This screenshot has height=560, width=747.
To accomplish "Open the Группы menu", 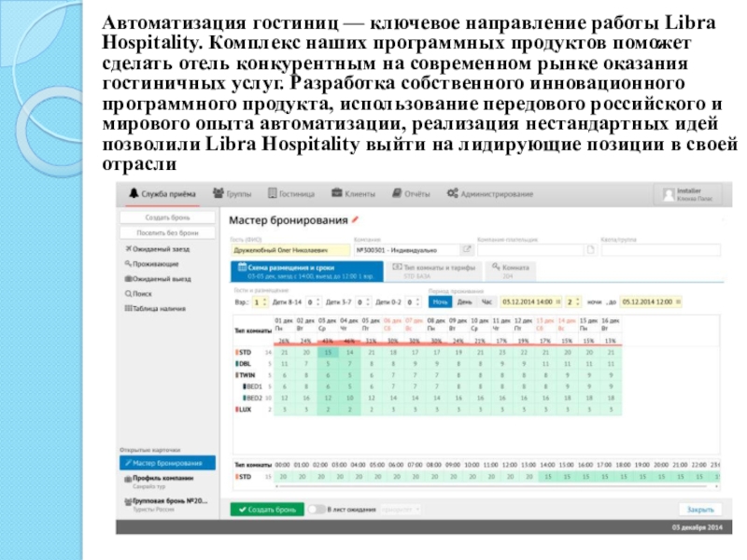I will click(232, 194).
